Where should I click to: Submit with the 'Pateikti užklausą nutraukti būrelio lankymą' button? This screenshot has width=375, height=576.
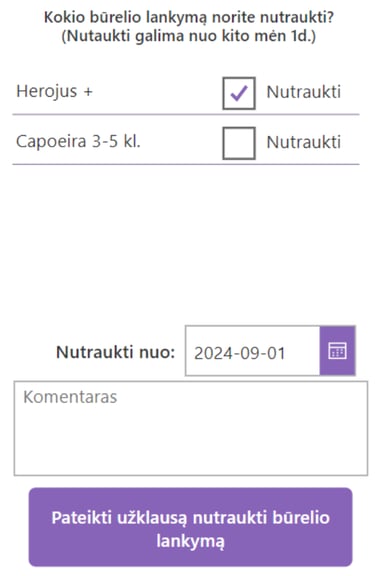190,527
